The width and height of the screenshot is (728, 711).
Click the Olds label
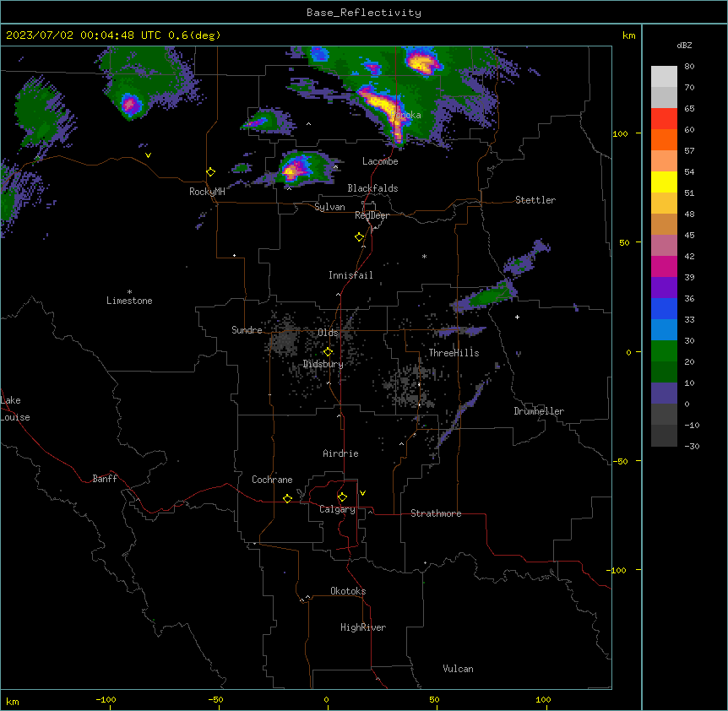[x=328, y=333]
